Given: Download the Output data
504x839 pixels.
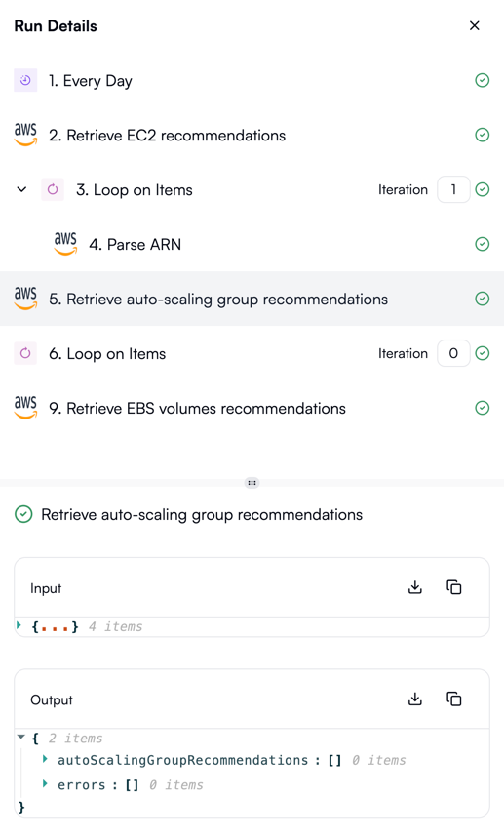Looking at the screenshot, I should [x=414, y=699].
